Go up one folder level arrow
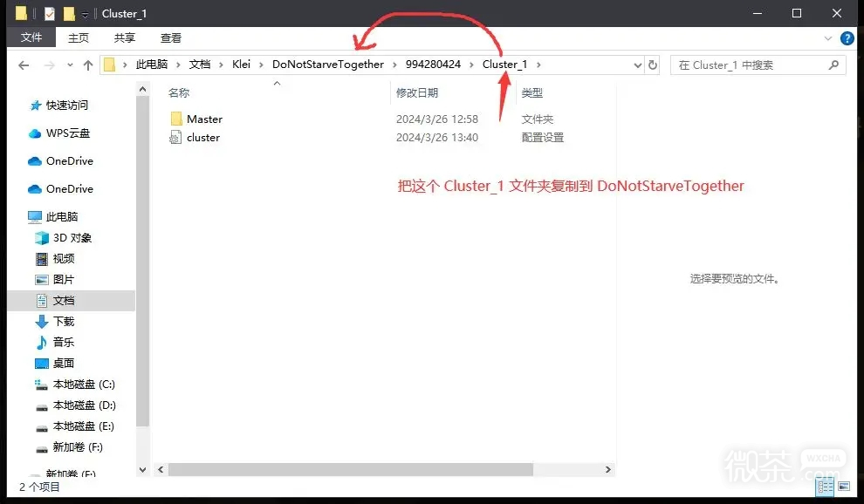 (x=87, y=65)
